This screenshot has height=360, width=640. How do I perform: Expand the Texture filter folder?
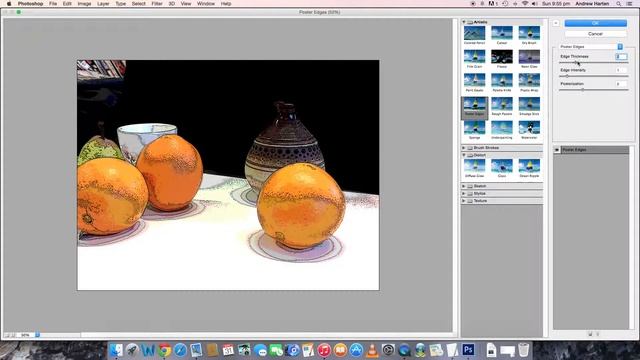pos(464,201)
